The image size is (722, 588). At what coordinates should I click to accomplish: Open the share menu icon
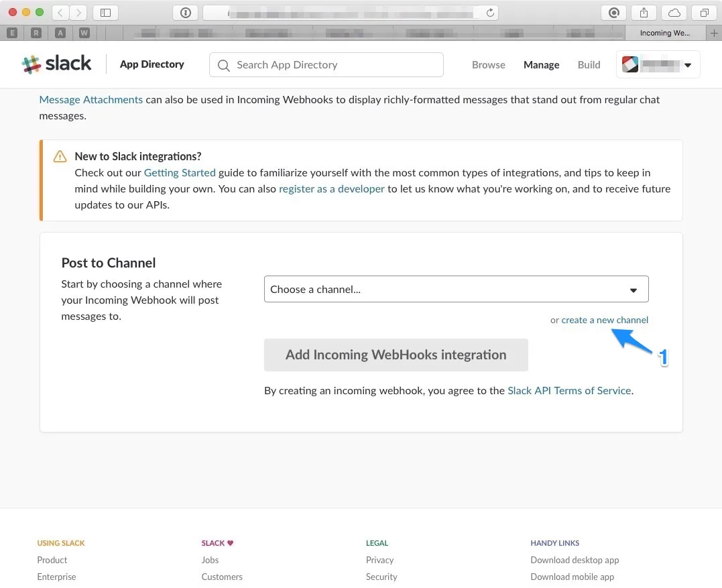[644, 13]
